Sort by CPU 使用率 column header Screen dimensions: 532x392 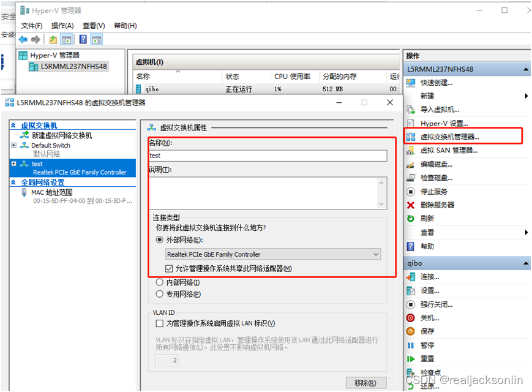pyautogui.click(x=295, y=77)
